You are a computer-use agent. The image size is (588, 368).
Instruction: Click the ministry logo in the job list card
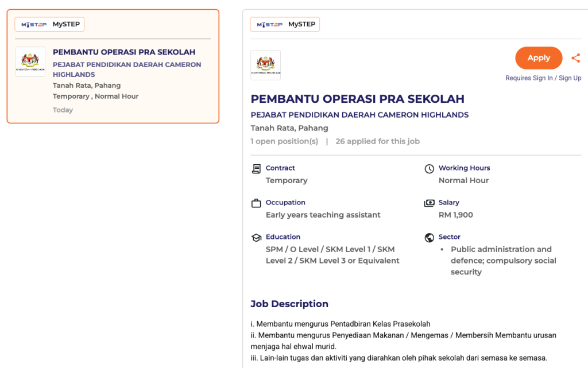30,62
